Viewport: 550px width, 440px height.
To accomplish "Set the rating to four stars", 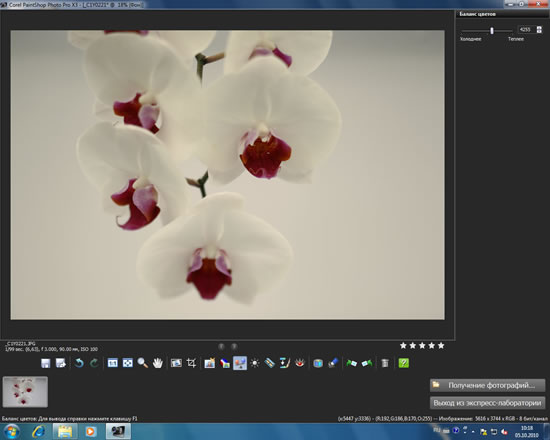I will point(432,346).
